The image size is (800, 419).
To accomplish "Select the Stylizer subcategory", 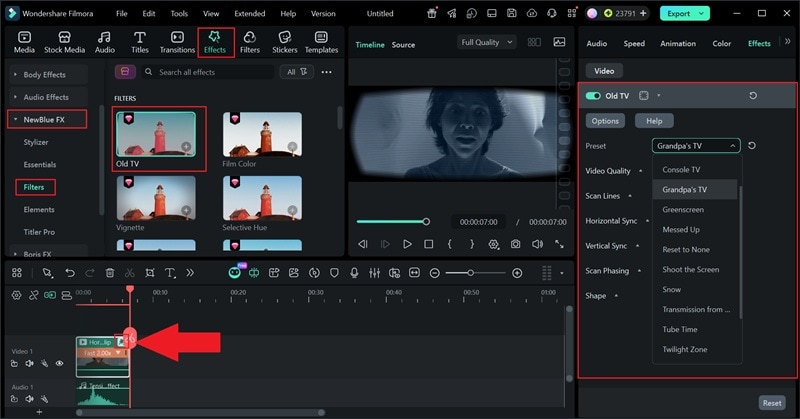I will [36, 142].
